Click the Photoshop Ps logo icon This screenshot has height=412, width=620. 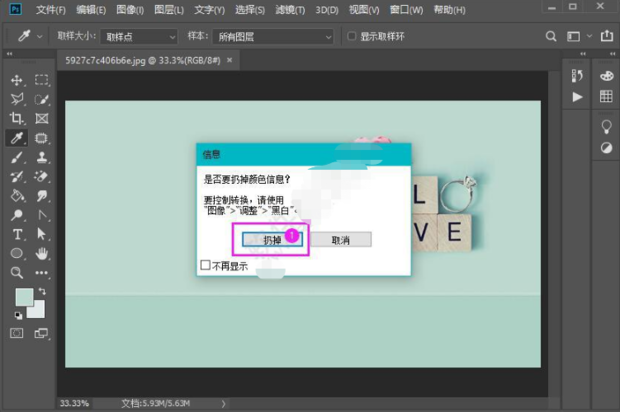click(x=16, y=9)
